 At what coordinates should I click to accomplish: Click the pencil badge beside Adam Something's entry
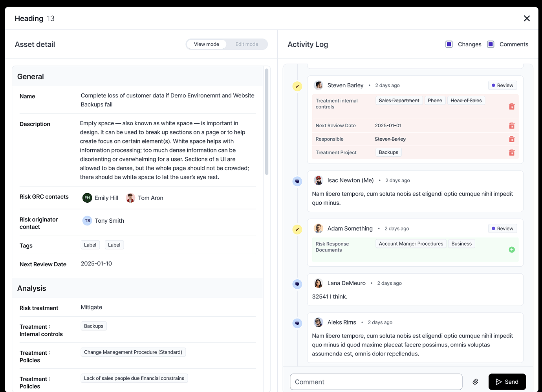[297, 229]
